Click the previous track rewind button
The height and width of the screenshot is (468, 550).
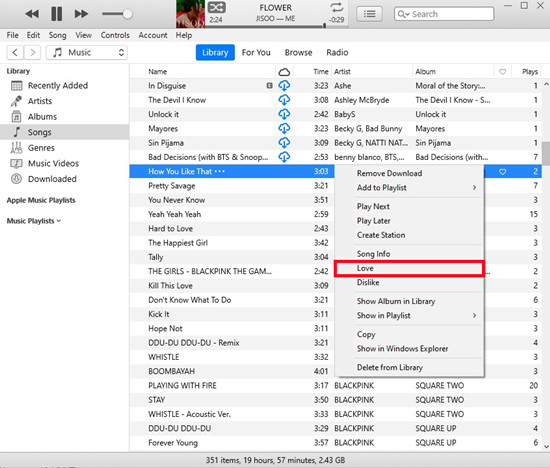(x=32, y=14)
